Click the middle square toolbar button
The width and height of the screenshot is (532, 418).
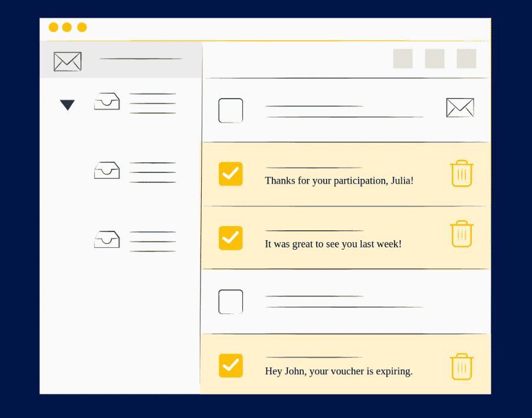(435, 58)
